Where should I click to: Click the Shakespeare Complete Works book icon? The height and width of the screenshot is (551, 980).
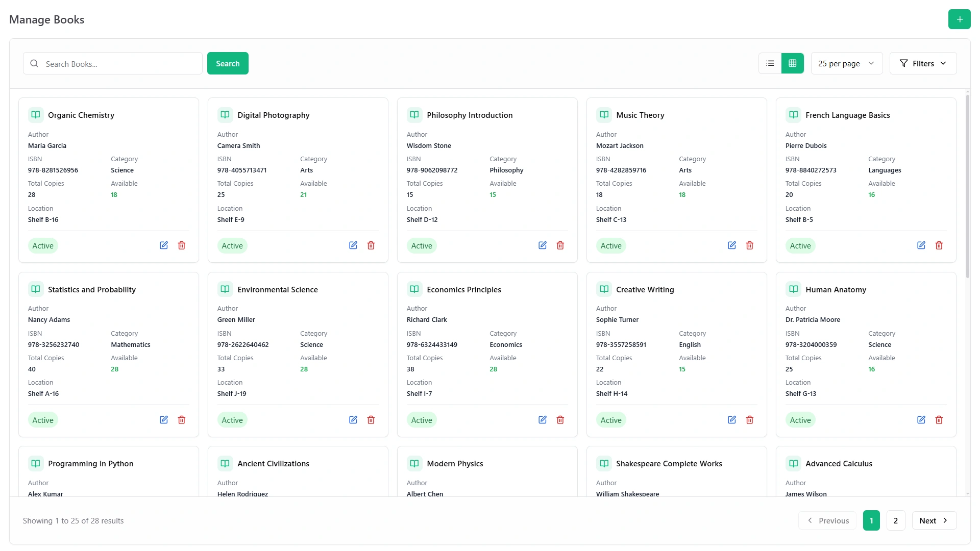click(x=604, y=463)
